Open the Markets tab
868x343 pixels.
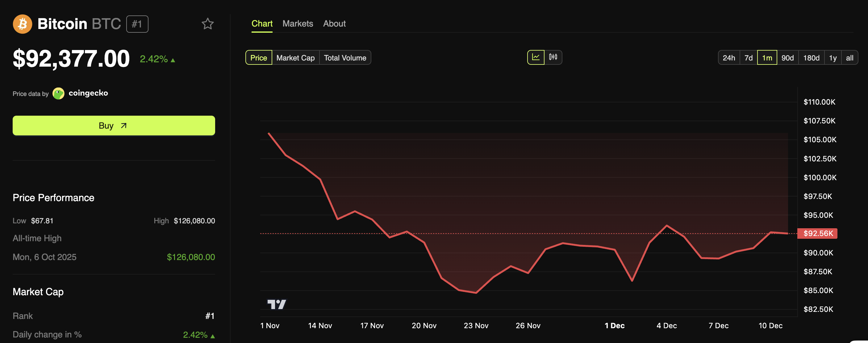(298, 23)
